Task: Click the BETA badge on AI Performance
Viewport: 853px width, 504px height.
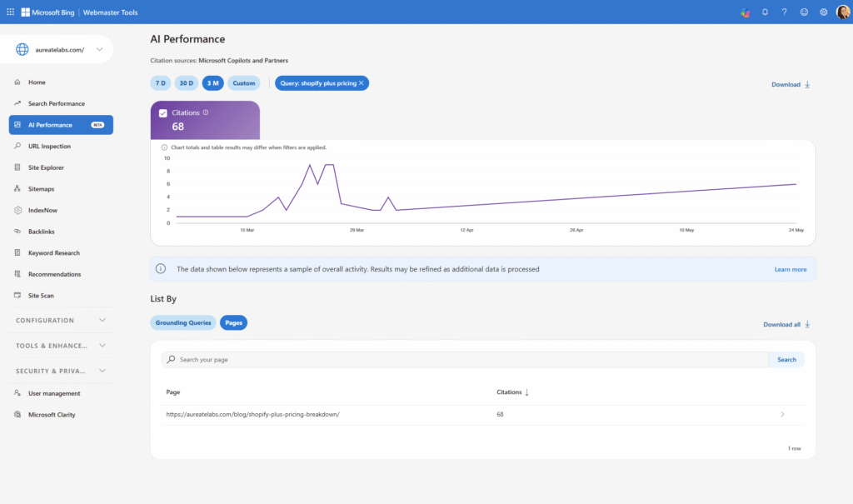Action: pyautogui.click(x=98, y=125)
